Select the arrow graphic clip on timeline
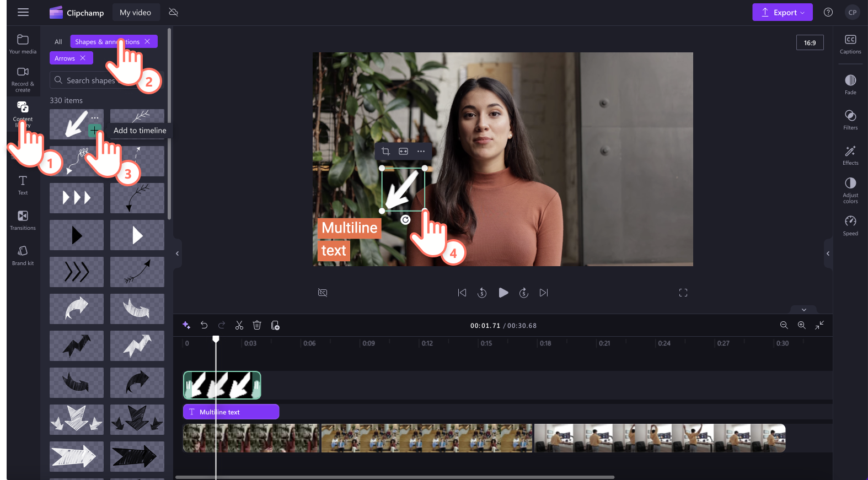The height and width of the screenshot is (480, 868). point(222,385)
